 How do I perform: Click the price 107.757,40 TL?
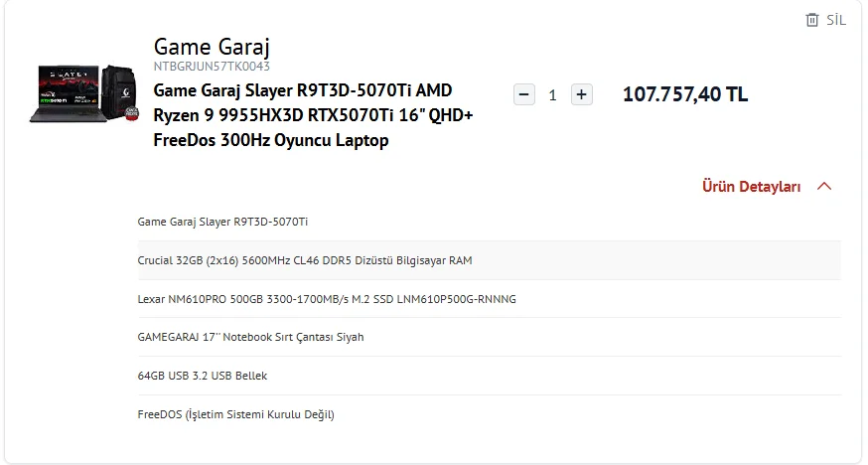tap(685, 94)
